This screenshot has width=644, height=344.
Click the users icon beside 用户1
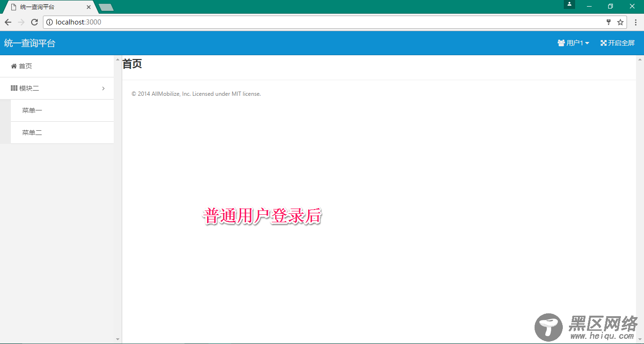pos(561,43)
